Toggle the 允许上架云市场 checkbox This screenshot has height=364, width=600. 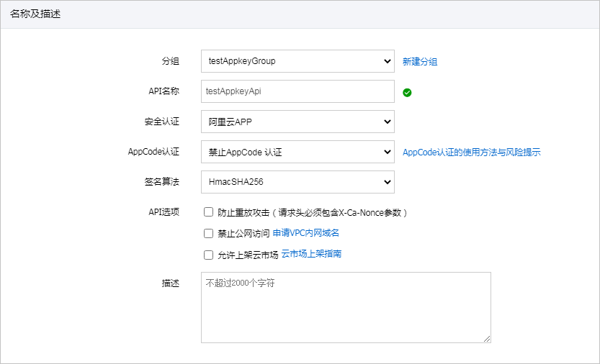(209, 255)
